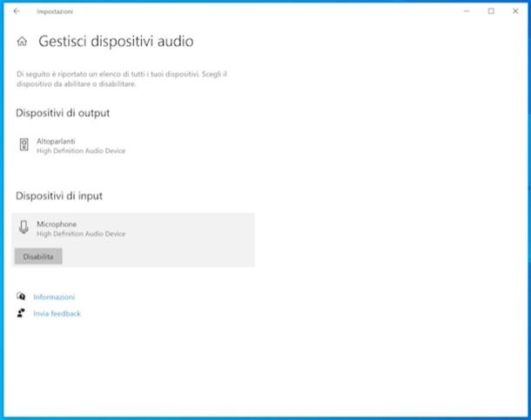Open the Informazioni link
531x420 pixels.
(54, 297)
